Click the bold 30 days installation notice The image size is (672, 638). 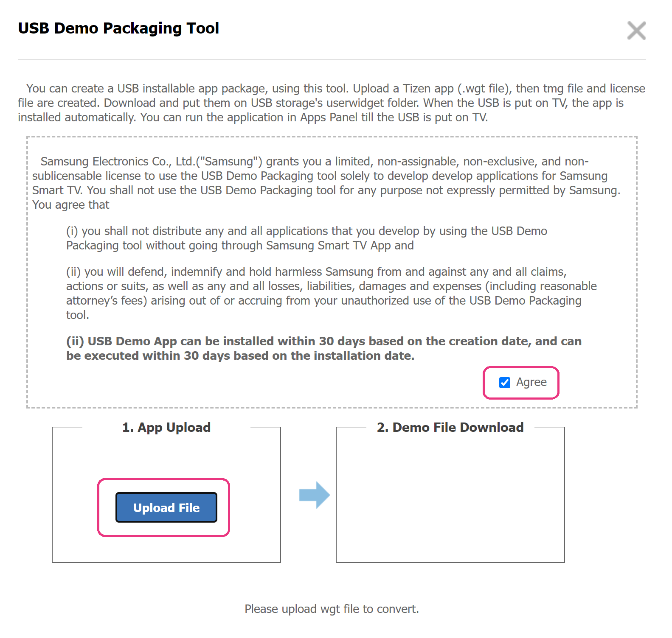pyautogui.click(x=323, y=348)
